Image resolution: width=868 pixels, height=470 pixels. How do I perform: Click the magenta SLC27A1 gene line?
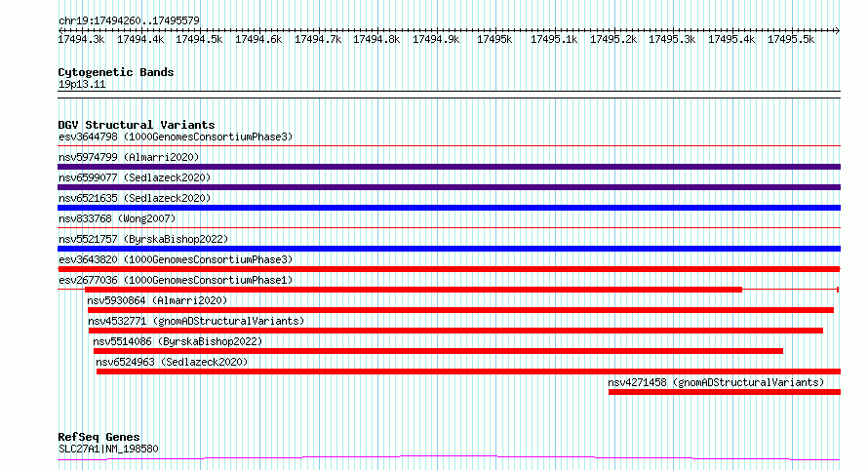pyautogui.click(x=449, y=458)
